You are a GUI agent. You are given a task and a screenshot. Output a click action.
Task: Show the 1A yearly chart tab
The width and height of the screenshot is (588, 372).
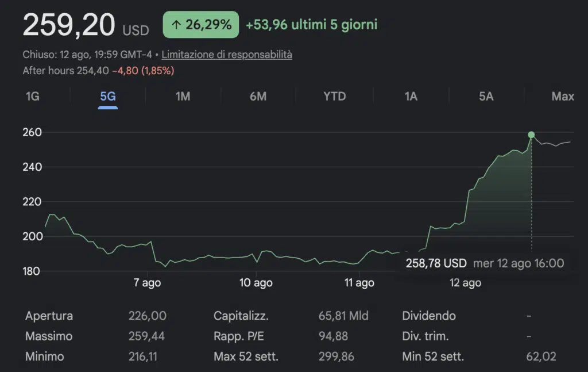coord(411,97)
